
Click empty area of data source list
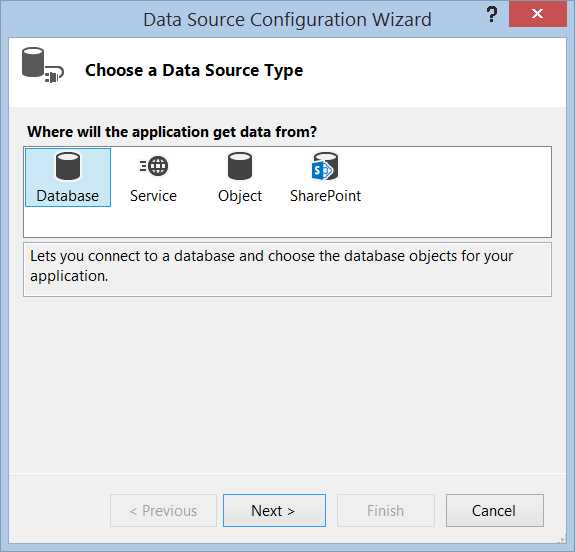(x=455, y=191)
